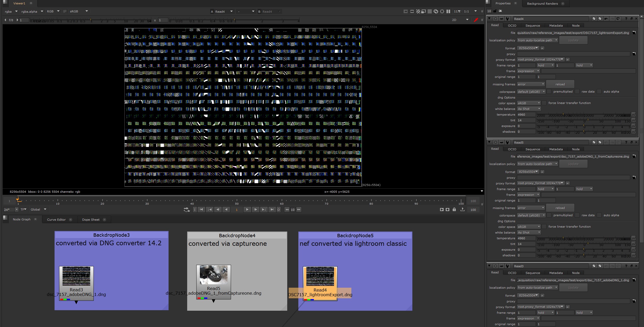The width and height of the screenshot is (644, 327).
Task: Jump to first frame with skip-to-start button
Action: 201,210
